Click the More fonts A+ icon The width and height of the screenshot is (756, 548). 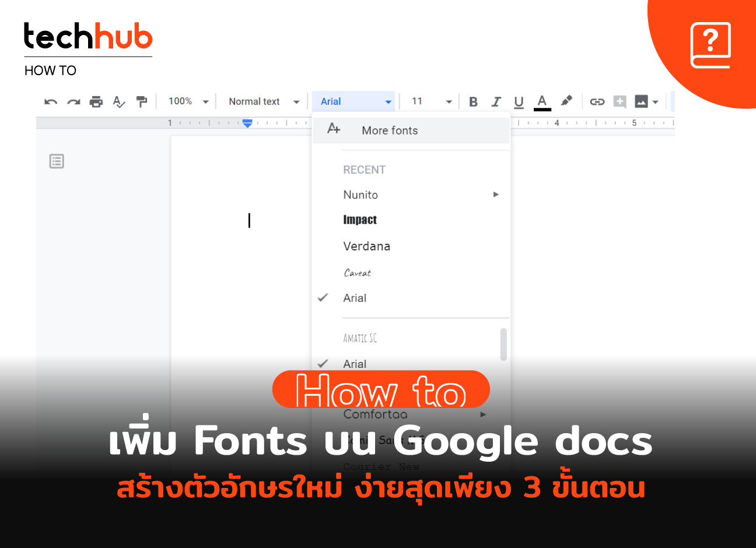point(334,128)
